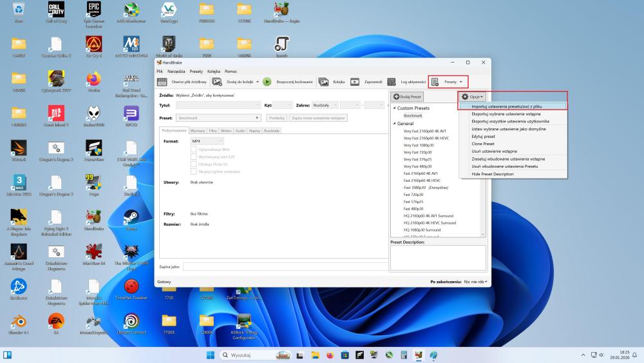Open the Steam desktop shortcut

131,217
